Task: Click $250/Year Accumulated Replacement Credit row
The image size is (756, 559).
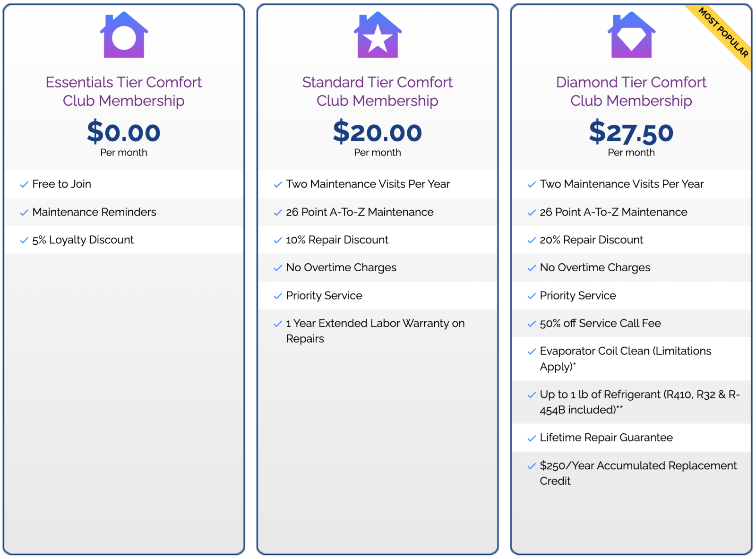Action: tap(631, 473)
